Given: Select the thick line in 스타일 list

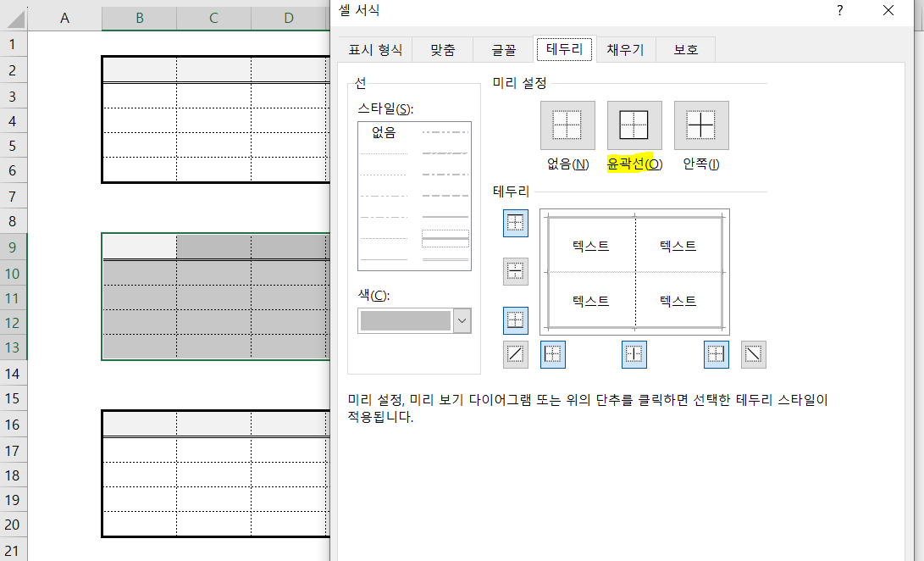Looking at the screenshot, I should point(446,240).
